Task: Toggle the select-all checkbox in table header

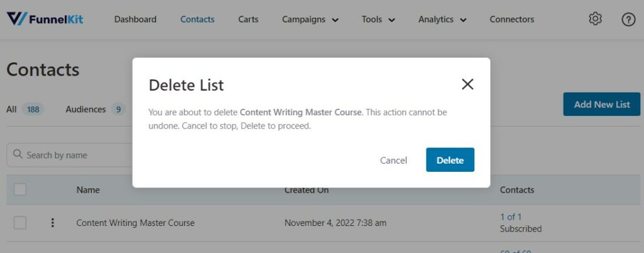Action: tap(19, 189)
